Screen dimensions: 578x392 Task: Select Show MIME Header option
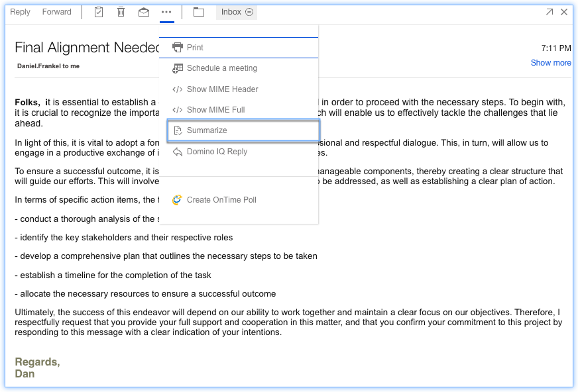pos(239,89)
